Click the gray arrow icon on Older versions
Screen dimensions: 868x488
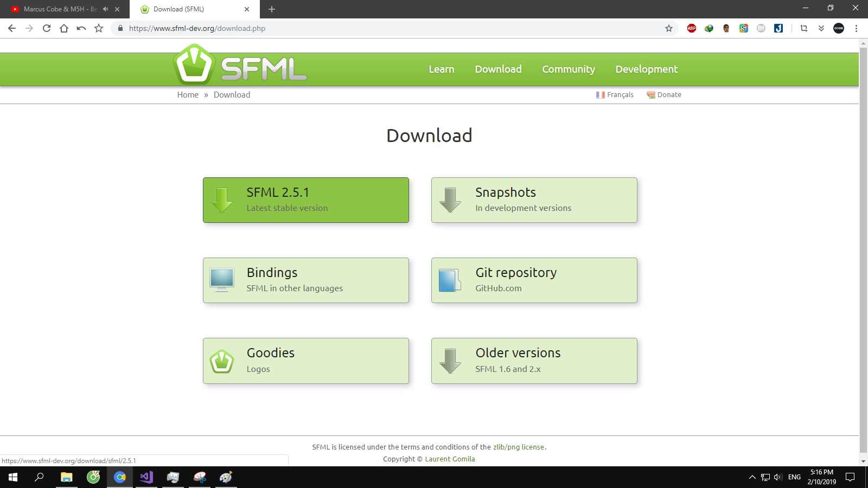[450, 361]
